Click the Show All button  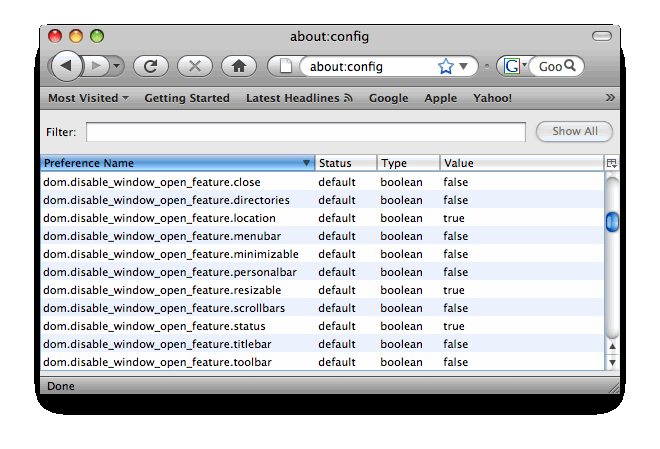tap(574, 132)
